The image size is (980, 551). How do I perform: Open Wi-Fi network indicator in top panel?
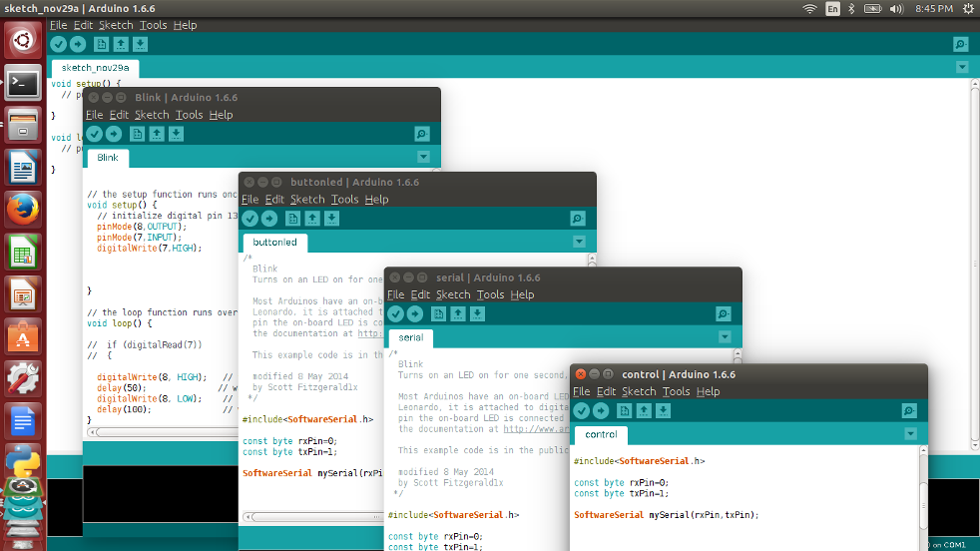click(x=809, y=9)
